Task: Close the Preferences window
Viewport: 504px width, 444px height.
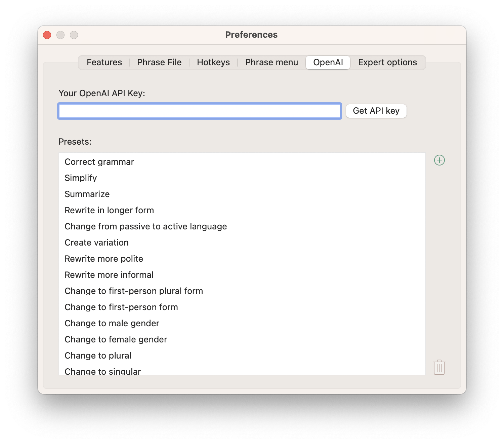Action: tap(47, 35)
